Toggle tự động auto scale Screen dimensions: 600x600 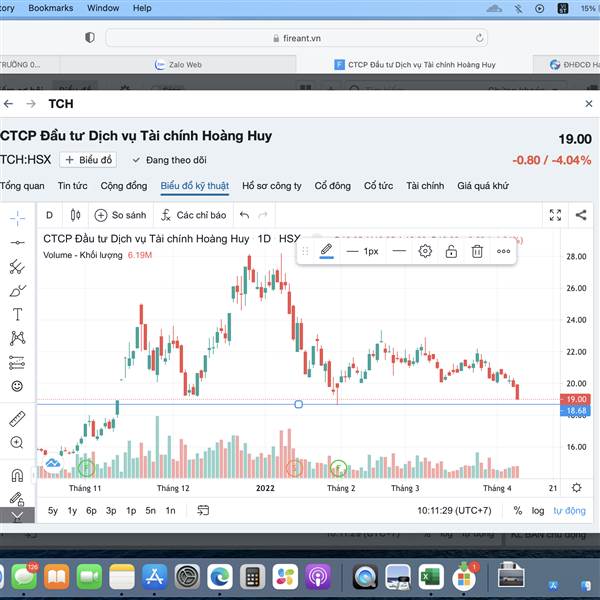569,511
